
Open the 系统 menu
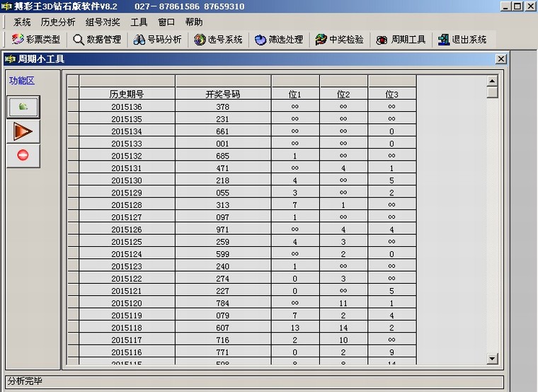click(22, 22)
